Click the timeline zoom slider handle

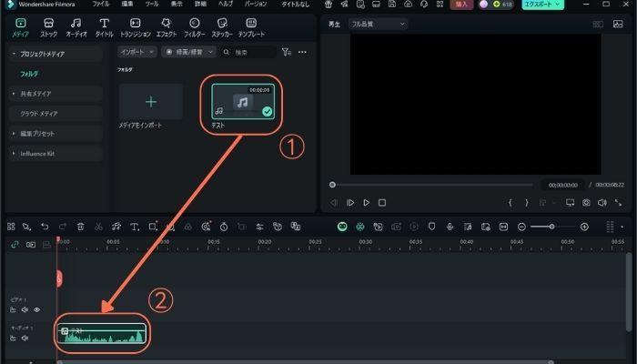pos(551,226)
